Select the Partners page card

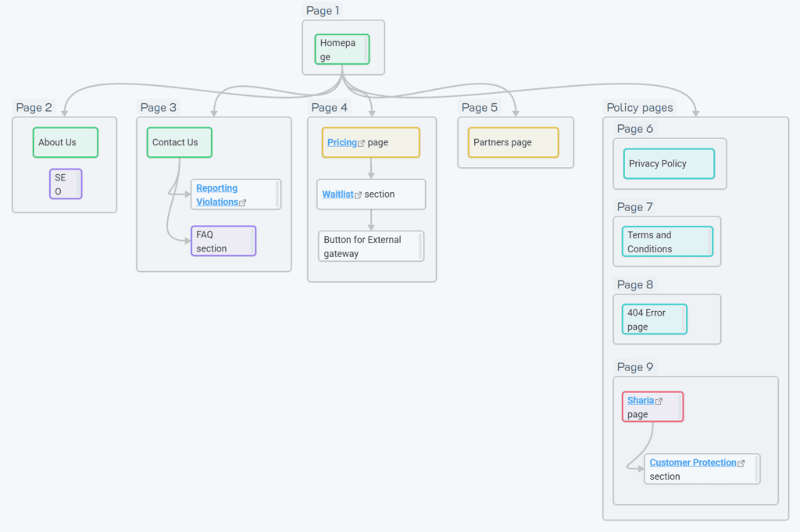513,142
